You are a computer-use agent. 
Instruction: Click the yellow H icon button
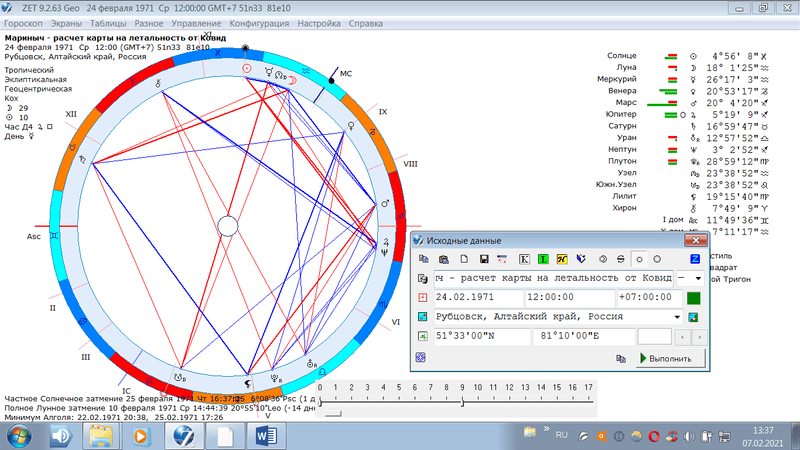click(x=563, y=259)
